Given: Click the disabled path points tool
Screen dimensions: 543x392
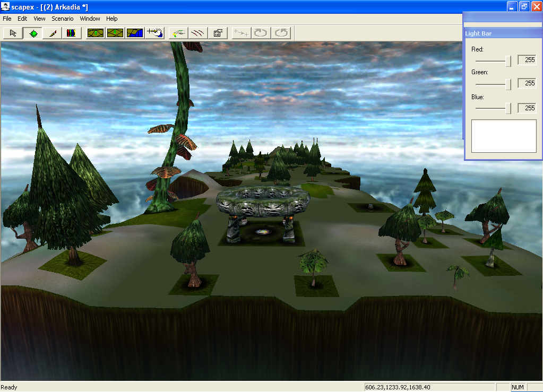Looking at the screenshot, I should (x=241, y=33).
